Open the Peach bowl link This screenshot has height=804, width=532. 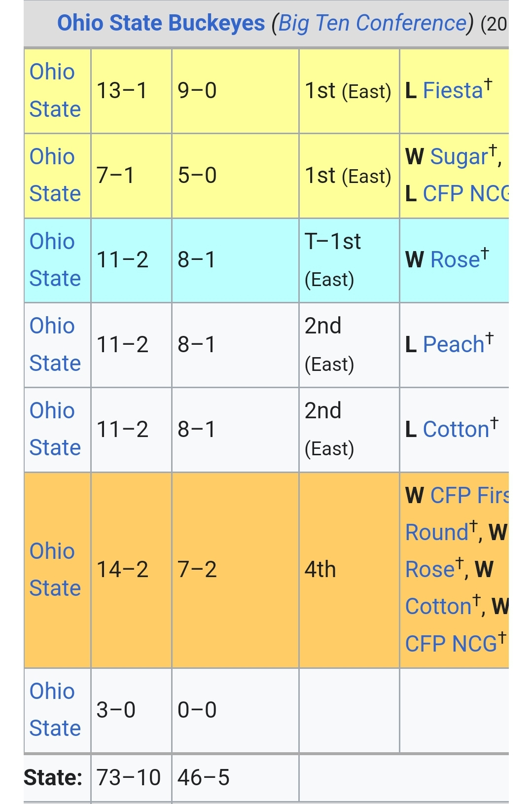coord(454,344)
